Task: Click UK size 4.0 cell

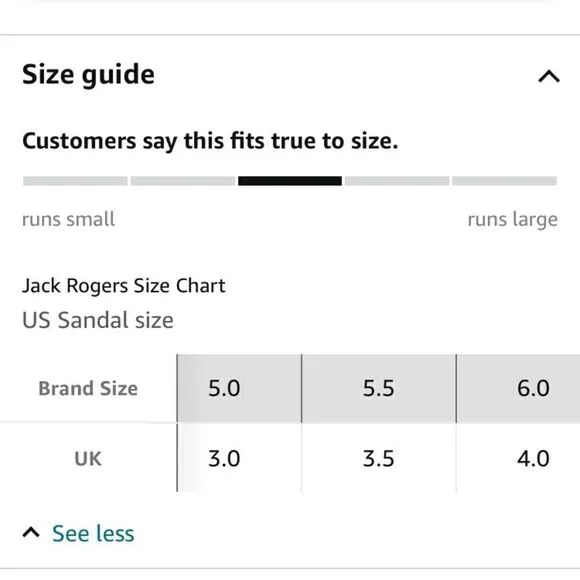Action: pyautogui.click(x=518, y=458)
